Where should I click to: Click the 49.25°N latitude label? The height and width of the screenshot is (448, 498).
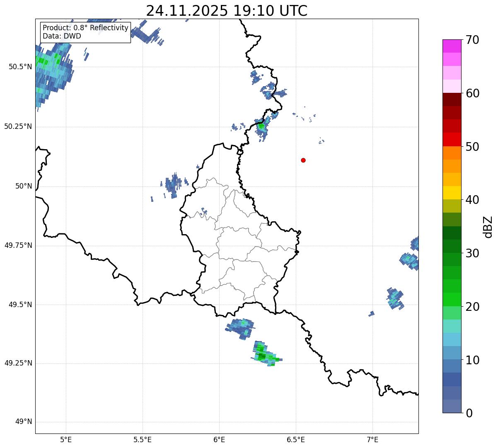pos(18,363)
